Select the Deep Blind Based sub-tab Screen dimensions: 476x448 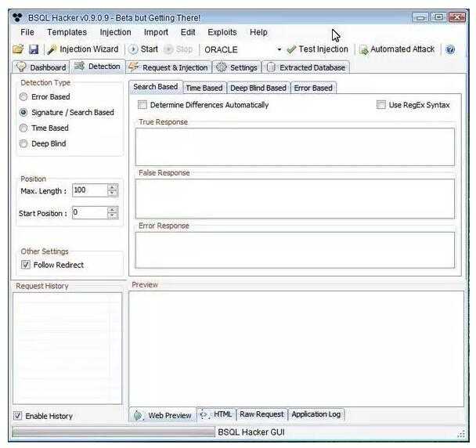[x=258, y=88]
